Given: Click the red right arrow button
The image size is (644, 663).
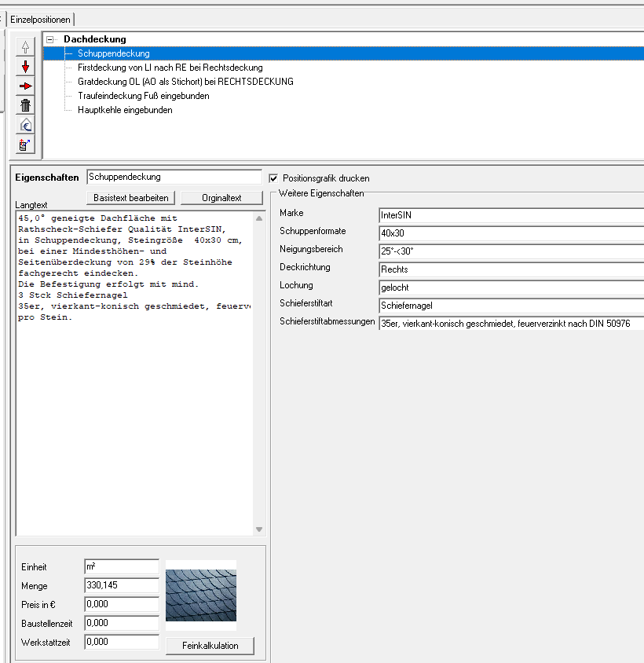Looking at the screenshot, I should (25, 86).
